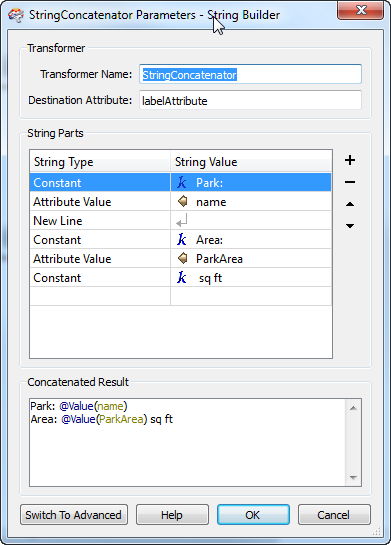
Task: Select Attribute Value type in name row
Action: (100, 202)
